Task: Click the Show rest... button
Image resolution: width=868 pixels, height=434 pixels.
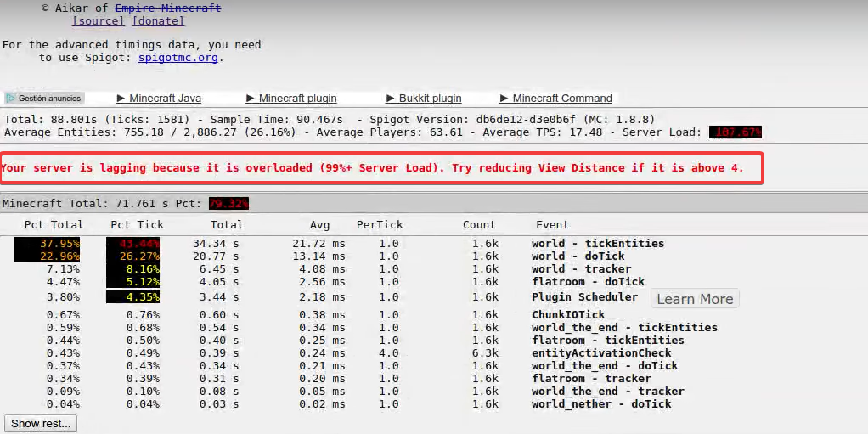Action: [x=40, y=423]
